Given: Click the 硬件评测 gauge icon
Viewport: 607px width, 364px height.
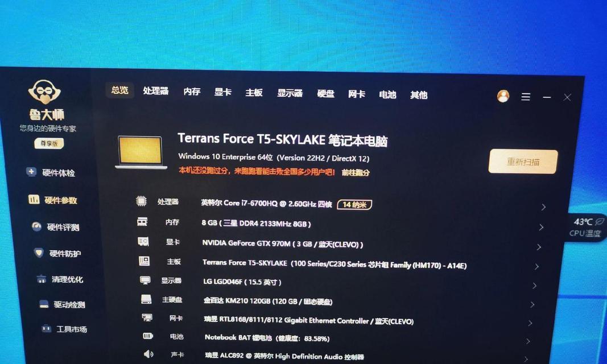Looking at the screenshot, I should (x=36, y=226).
